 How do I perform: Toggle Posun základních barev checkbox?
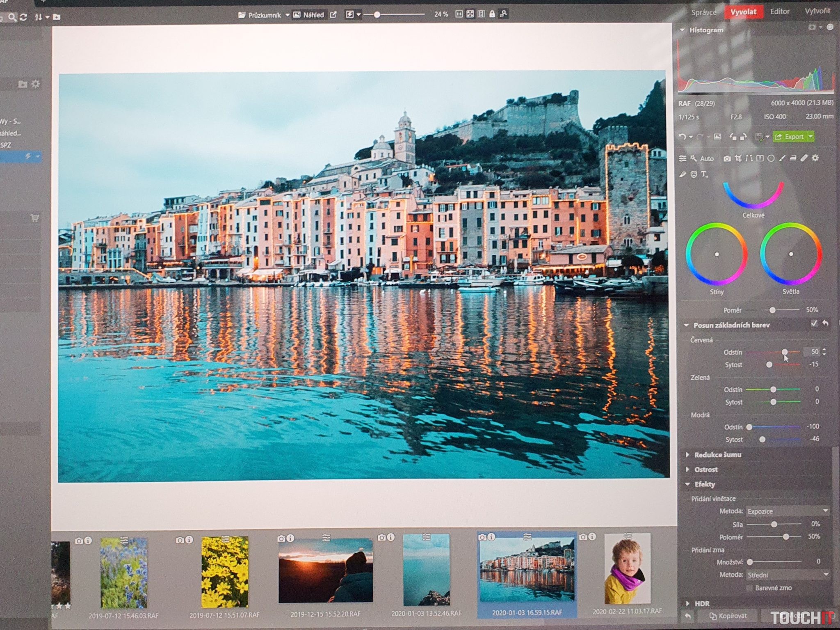(x=814, y=324)
